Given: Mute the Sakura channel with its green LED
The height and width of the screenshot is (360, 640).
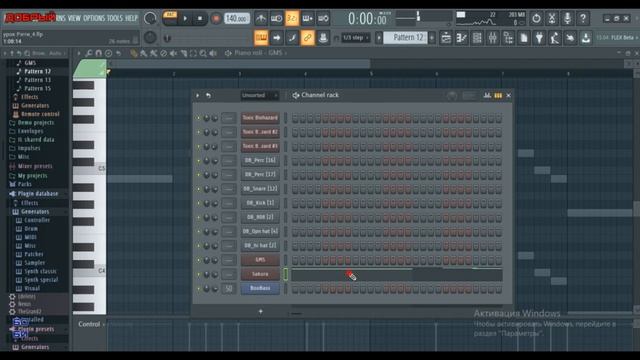Looking at the screenshot, I should 199,274.
